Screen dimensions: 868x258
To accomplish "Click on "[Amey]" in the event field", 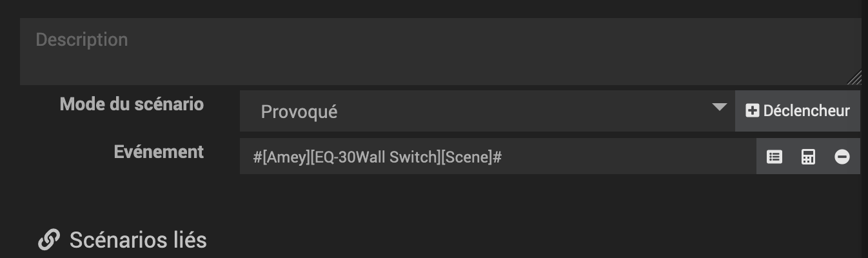I will pyautogui.click(x=284, y=157).
